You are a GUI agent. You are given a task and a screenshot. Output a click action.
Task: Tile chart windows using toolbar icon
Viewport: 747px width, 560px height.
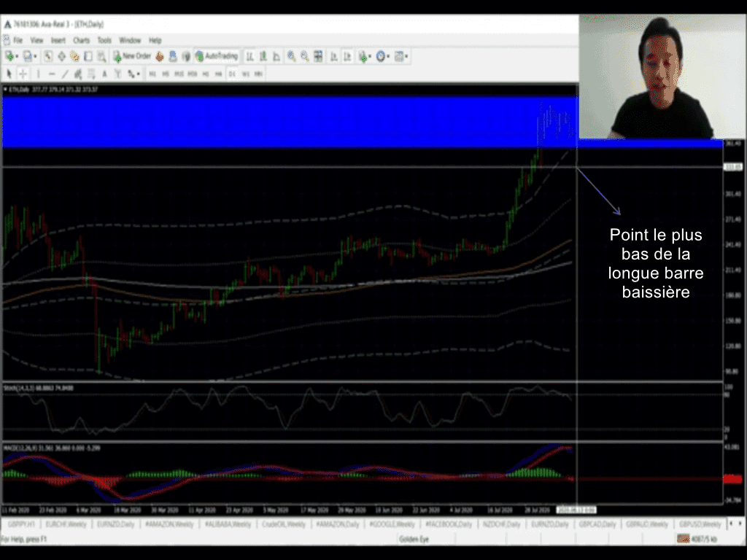coord(320,56)
